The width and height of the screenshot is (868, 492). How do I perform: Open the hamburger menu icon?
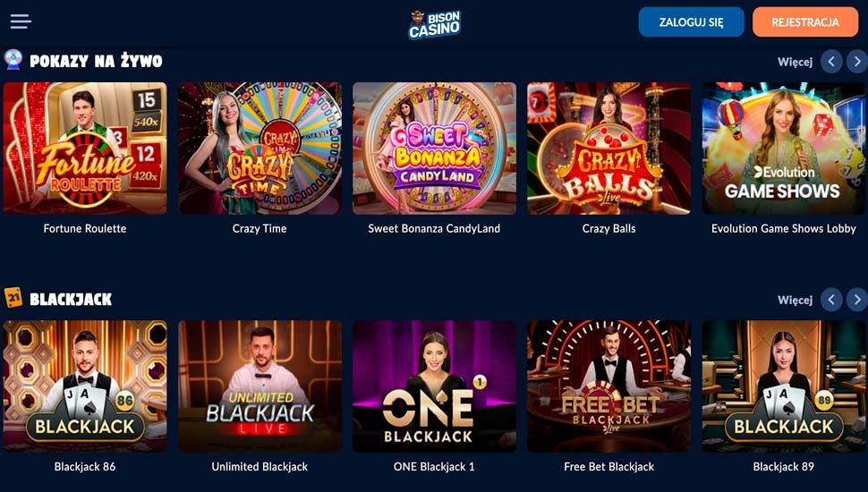21,21
